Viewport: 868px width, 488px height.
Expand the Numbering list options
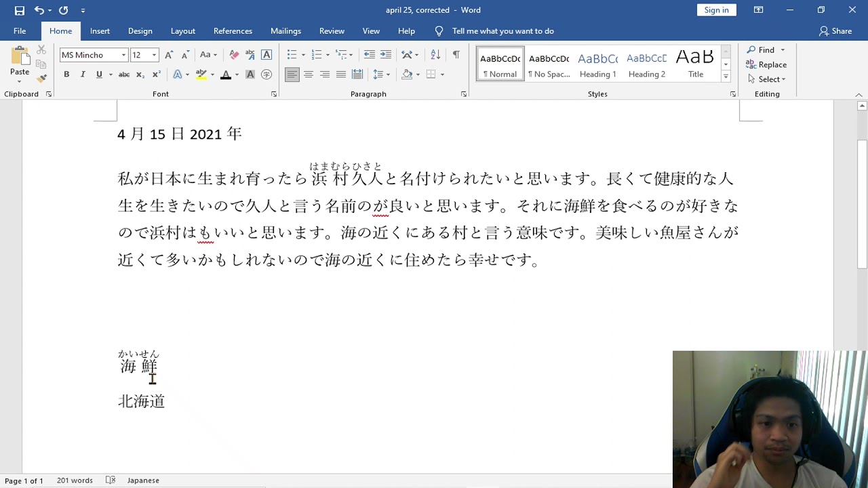click(328, 55)
